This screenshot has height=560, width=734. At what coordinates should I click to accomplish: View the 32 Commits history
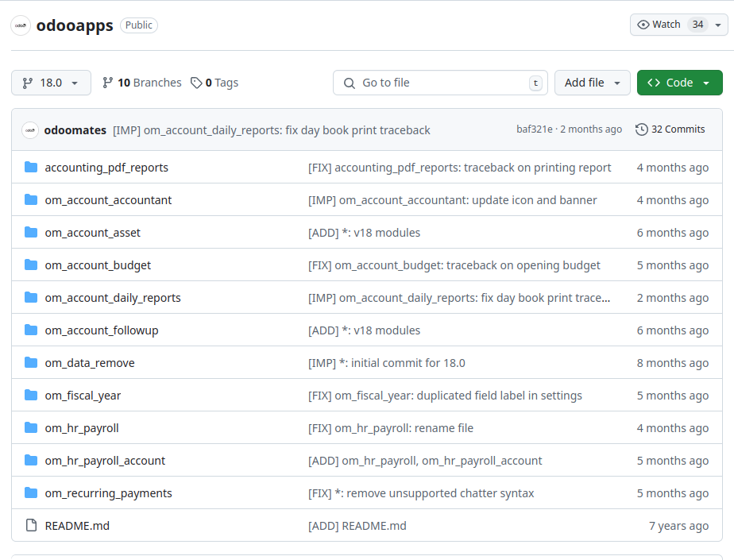[670, 129]
